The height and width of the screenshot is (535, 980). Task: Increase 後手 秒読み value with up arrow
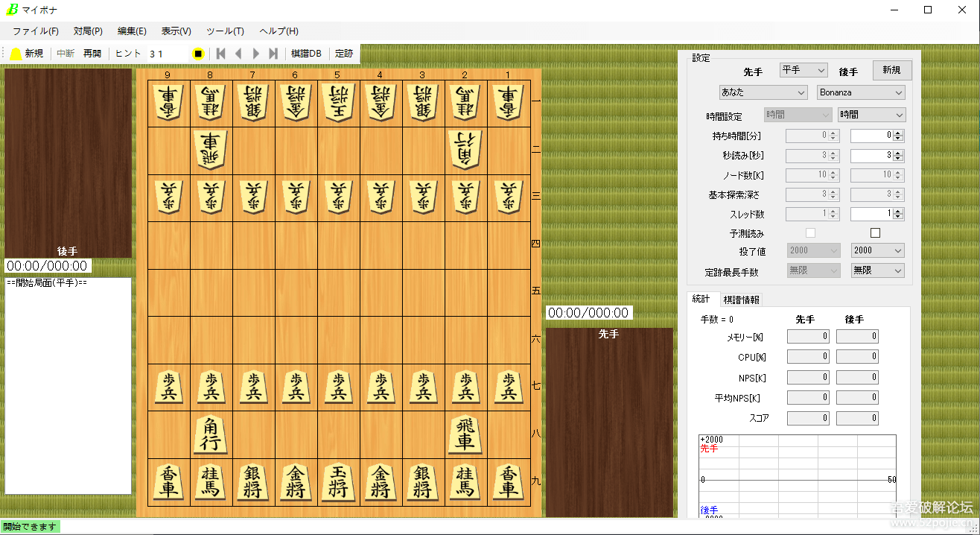tap(898, 153)
